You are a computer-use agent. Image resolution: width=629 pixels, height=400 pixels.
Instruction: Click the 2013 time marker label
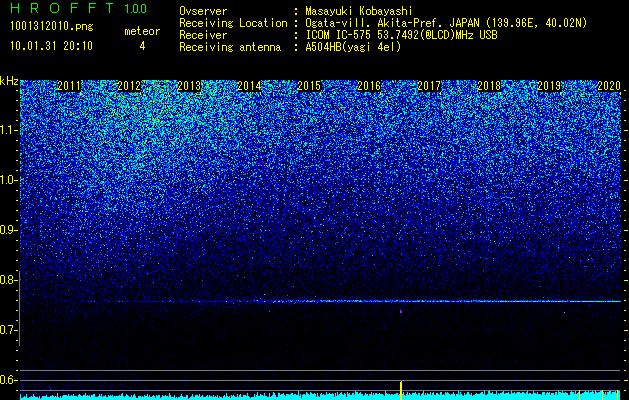click(x=189, y=86)
